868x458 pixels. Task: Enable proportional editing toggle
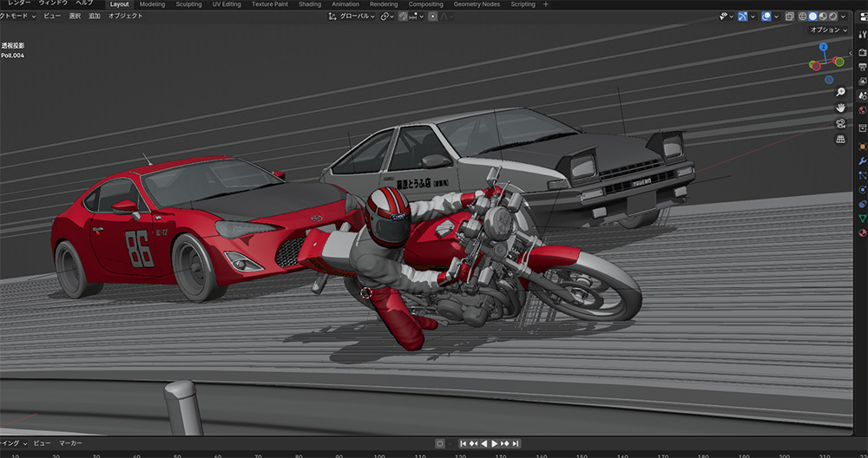tap(433, 16)
